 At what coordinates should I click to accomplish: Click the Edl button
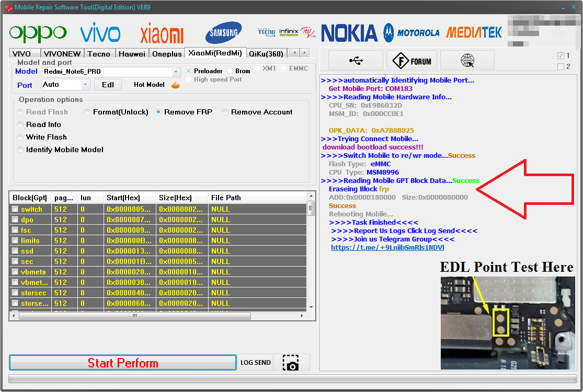click(108, 85)
